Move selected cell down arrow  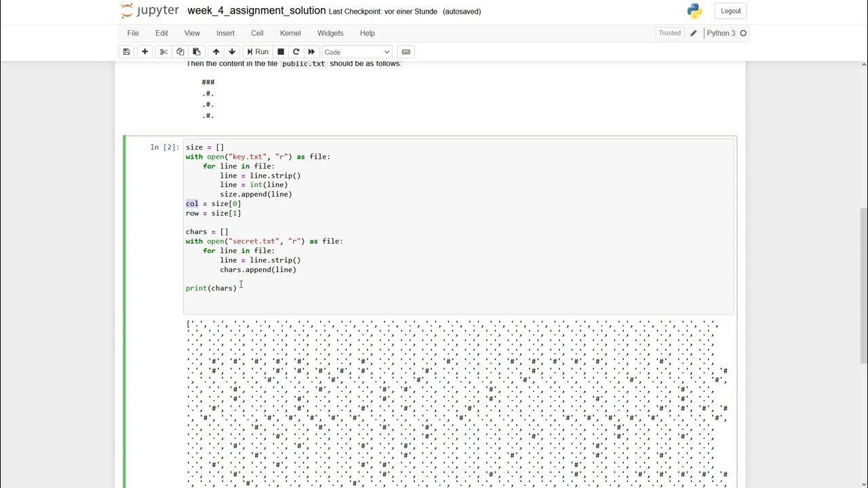pos(232,52)
